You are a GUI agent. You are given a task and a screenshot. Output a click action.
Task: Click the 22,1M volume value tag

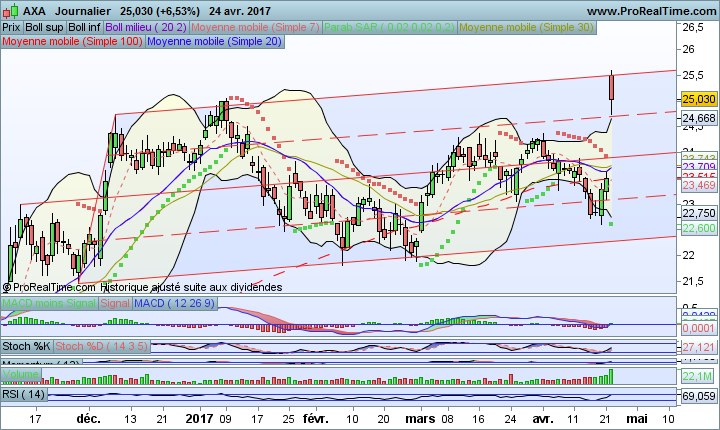(x=698, y=376)
